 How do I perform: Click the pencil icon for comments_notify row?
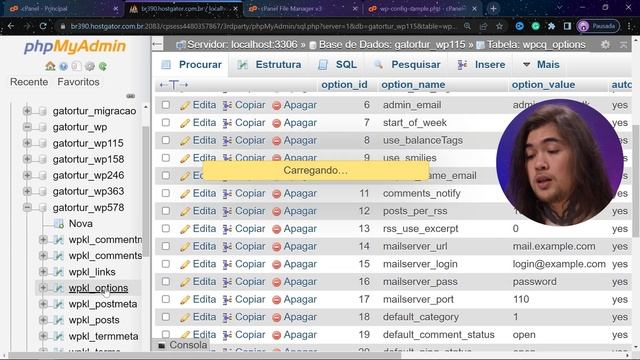coord(184,193)
